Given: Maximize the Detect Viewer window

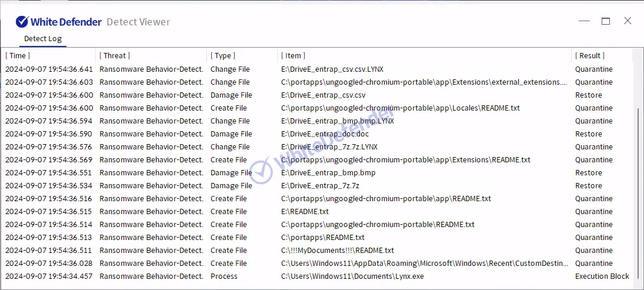Looking at the screenshot, I should 606,21.
